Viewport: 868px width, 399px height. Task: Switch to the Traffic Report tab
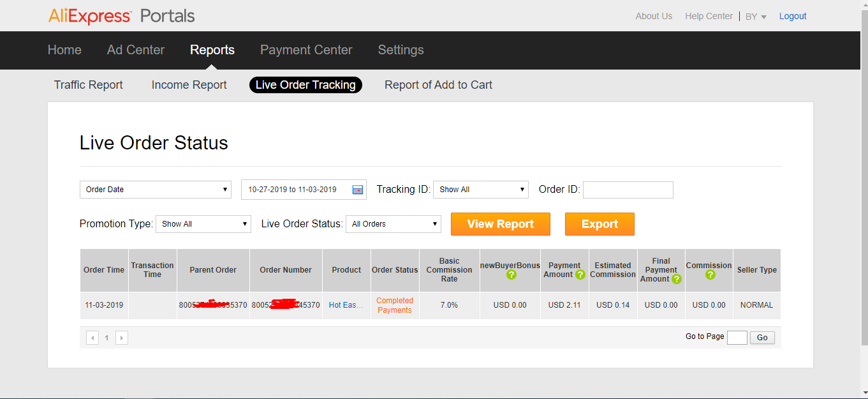[x=89, y=85]
